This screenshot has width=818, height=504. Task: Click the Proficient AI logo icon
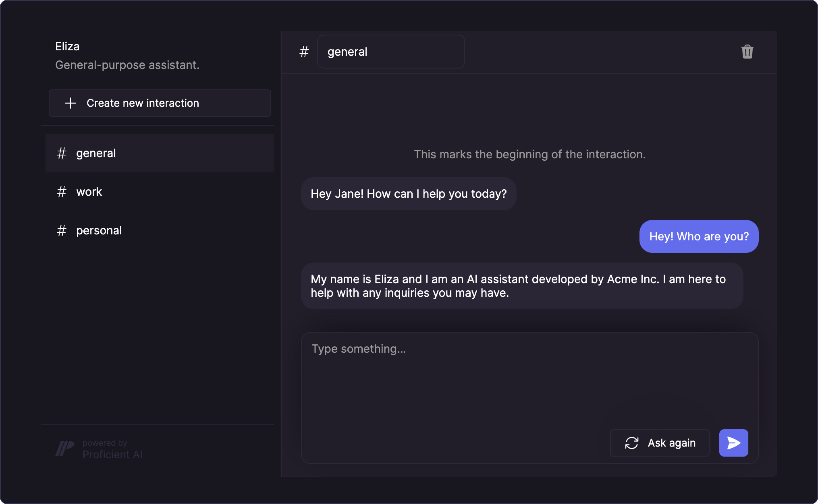[x=65, y=448]
